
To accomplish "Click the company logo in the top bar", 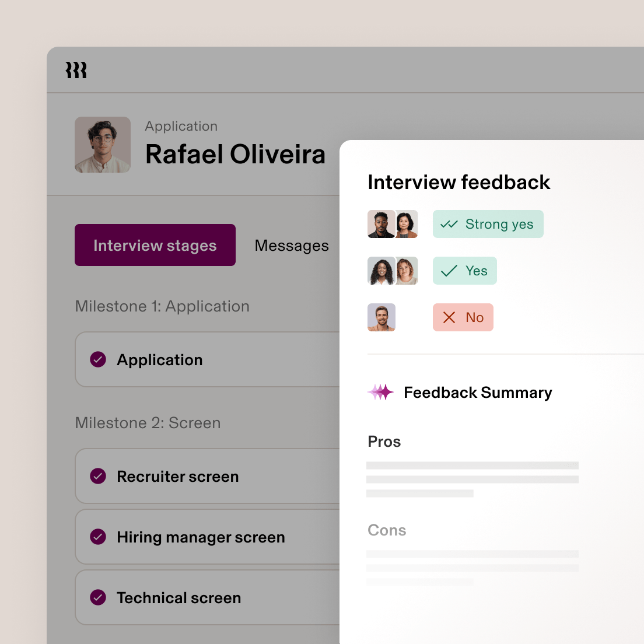I will coord(76,69).
